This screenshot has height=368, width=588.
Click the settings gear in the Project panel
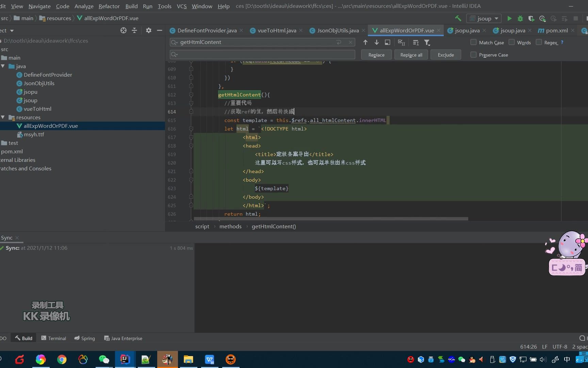click(148, 30)
